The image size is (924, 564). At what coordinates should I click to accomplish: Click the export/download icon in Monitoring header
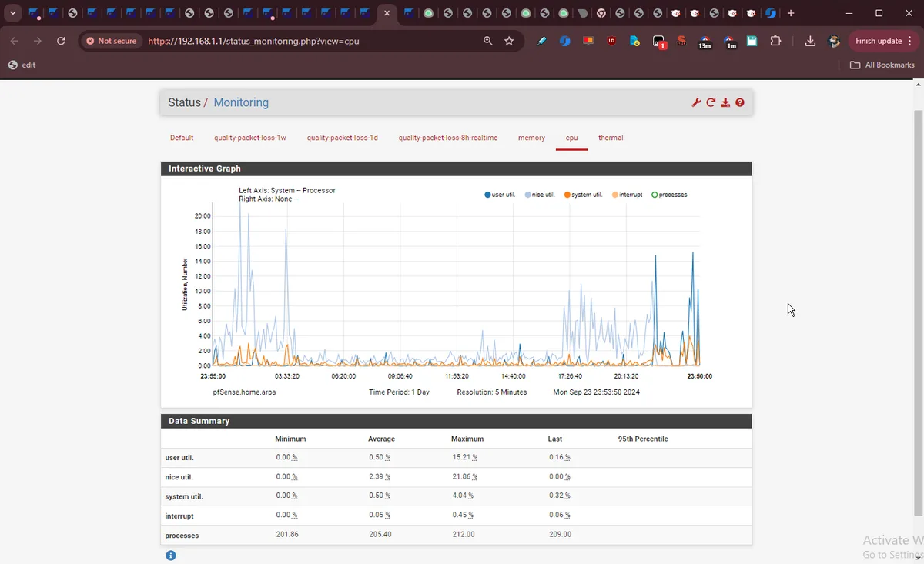[725, 102]
